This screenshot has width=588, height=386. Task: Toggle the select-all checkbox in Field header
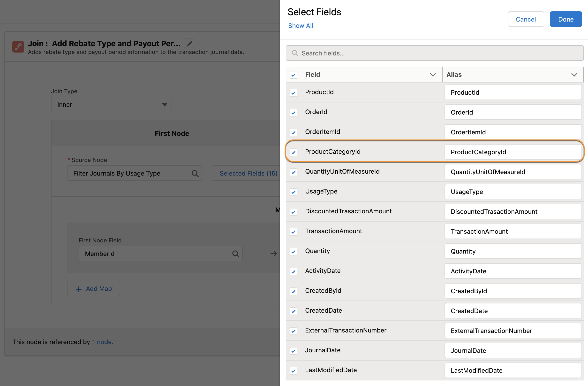pos(294,75)
